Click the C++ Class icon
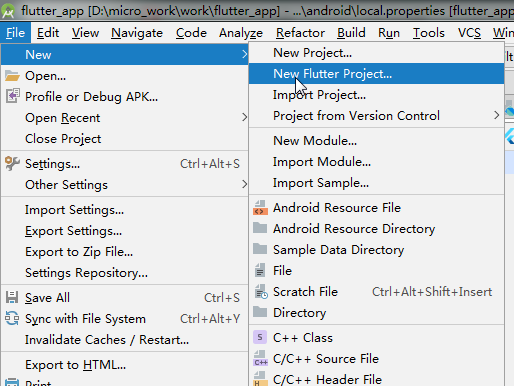The width and height of the screenshot is (514, 386). 260,337
